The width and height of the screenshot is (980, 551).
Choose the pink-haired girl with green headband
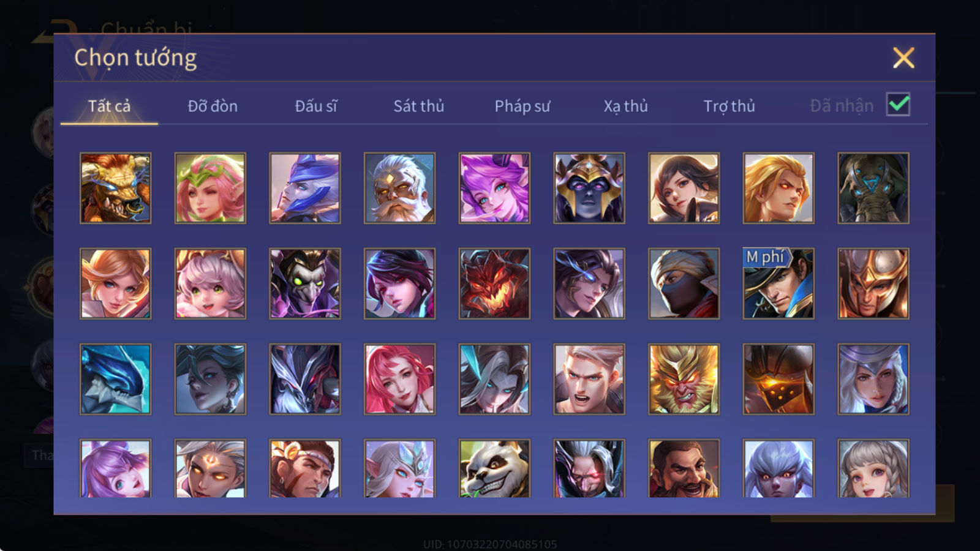click(x=210, y=188)
